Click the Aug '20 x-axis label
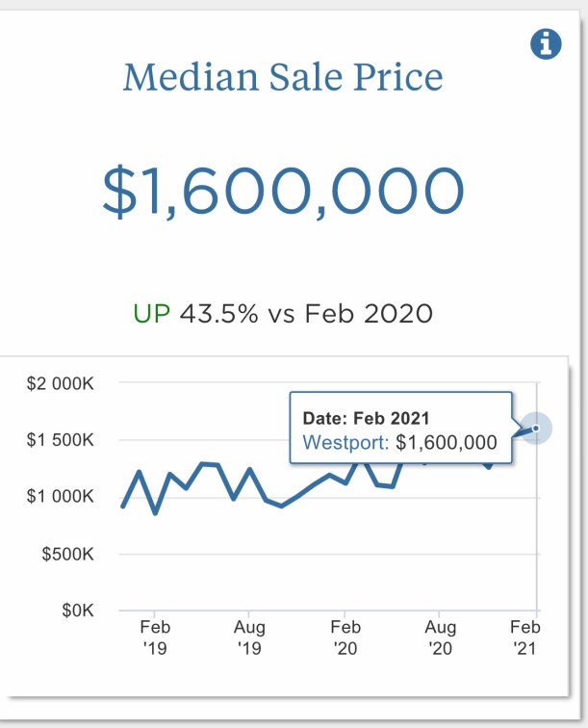Viewport: 588px width, 728px height. tap(440, 638)
